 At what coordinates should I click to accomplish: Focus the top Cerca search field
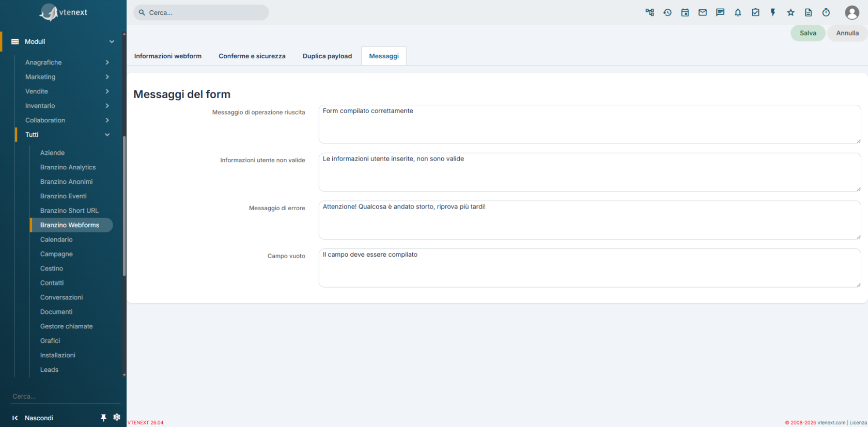201,12
